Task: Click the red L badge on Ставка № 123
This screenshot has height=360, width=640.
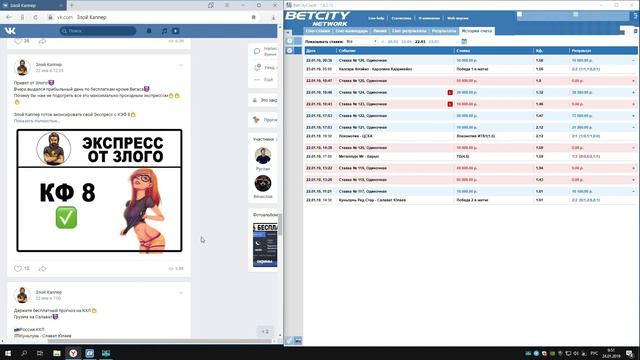Action: coord(450,104)
